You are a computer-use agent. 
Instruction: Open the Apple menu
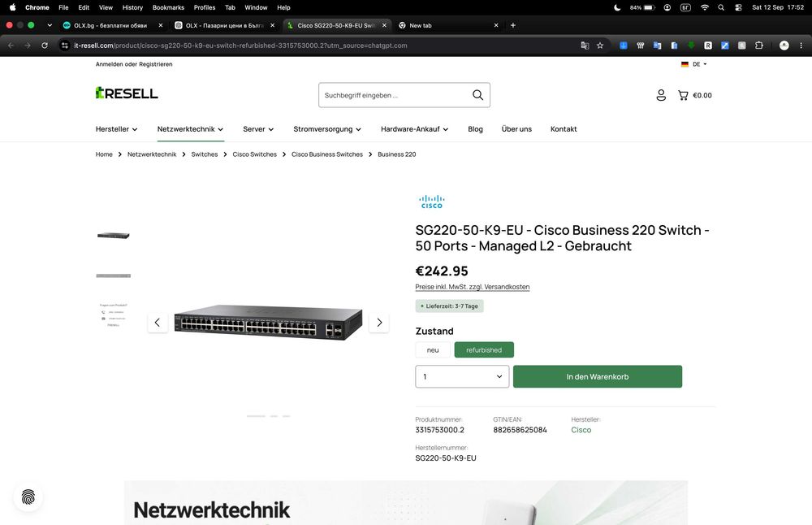[x=12, y=7]
